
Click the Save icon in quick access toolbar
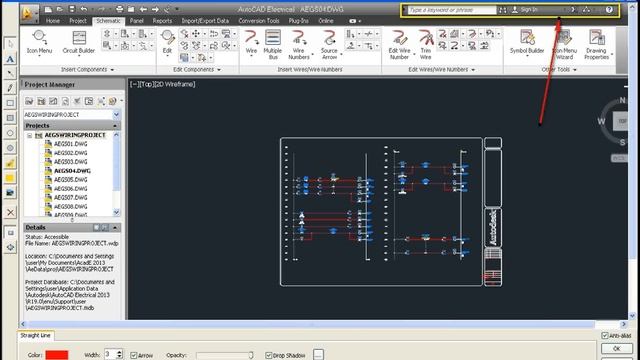tap(72, 9)
